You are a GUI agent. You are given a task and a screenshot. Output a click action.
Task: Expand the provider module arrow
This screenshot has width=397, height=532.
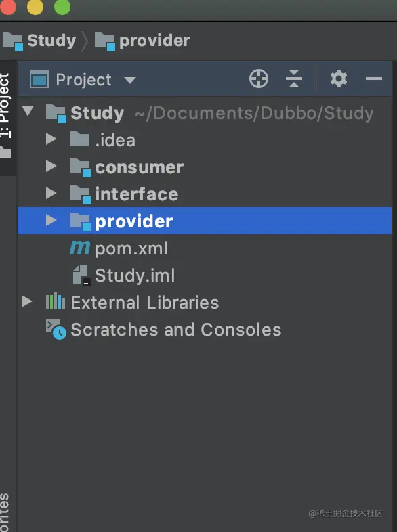[x=51, y=220]
